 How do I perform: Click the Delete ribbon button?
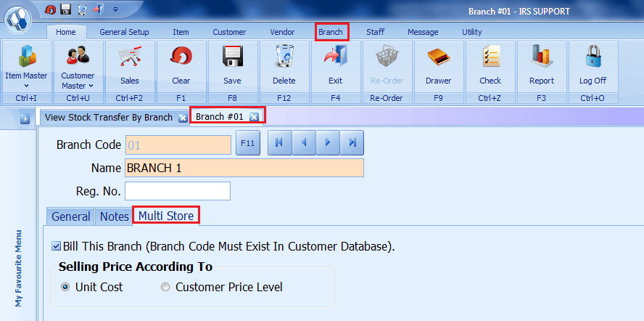click(284, 66)
